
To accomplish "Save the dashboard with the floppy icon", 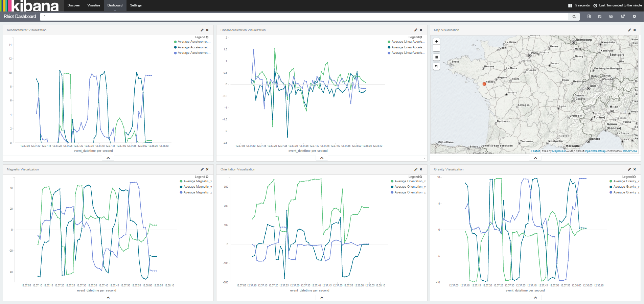I will [x=600, y=17].
